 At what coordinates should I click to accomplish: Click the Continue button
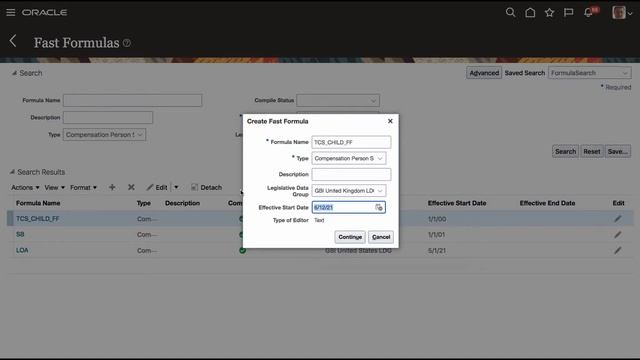click(350, 237)
